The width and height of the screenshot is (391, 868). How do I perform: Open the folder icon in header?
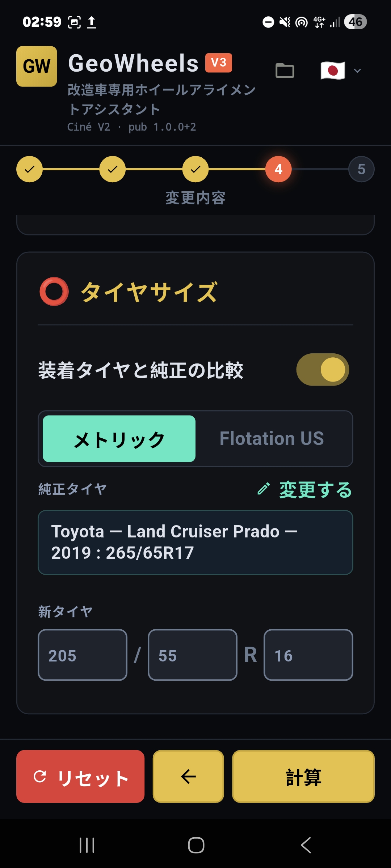285,71
